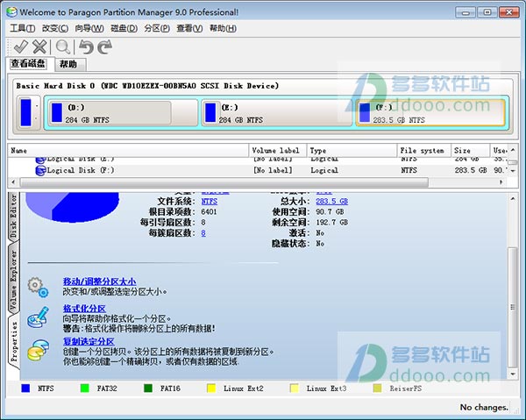
Task: Click the Logical Disk (F:) row icon
Action: (40, 170)
